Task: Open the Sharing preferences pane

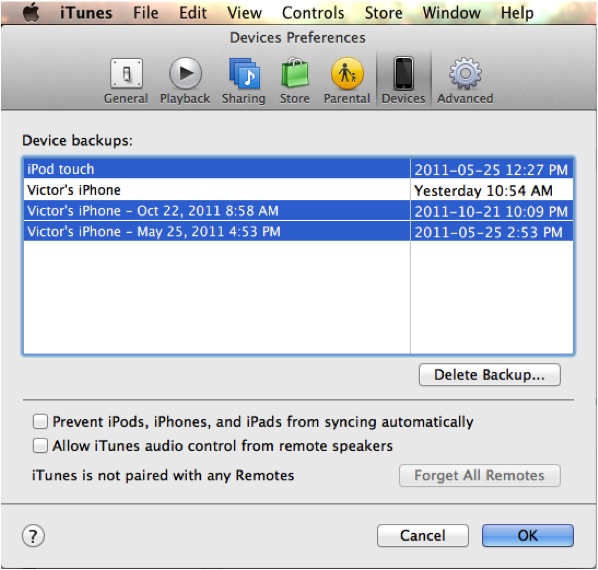Action: point(244,81)
